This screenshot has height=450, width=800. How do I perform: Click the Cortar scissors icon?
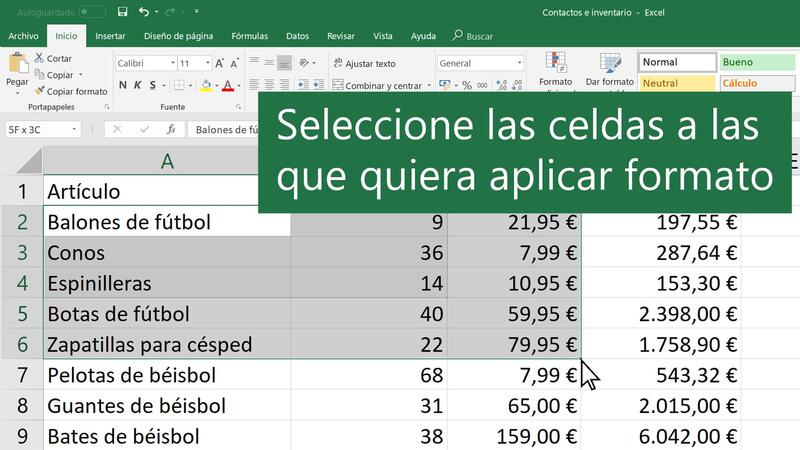[39, 59]
